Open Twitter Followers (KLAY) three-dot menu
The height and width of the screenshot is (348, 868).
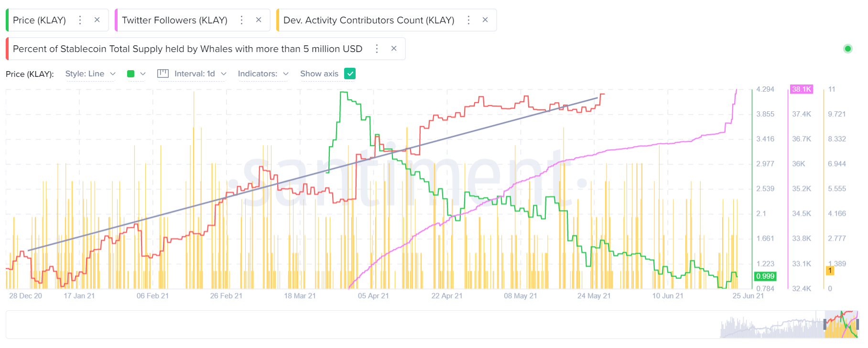pyautogui.click(x=241, y=20)
